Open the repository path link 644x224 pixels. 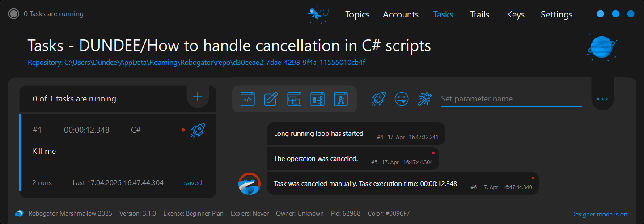pyautogui.click(x=196, y=63)
